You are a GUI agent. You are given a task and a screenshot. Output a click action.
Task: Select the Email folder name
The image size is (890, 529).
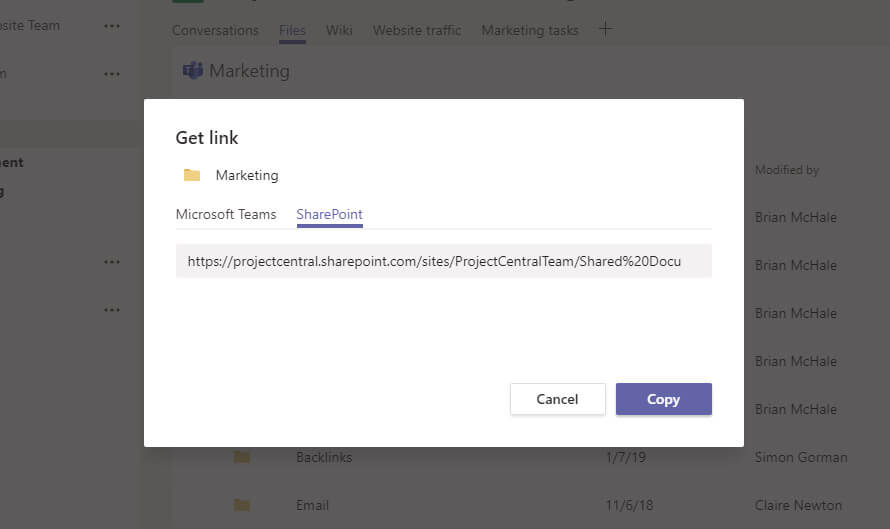pyautogui.click(x=312, y=505)
